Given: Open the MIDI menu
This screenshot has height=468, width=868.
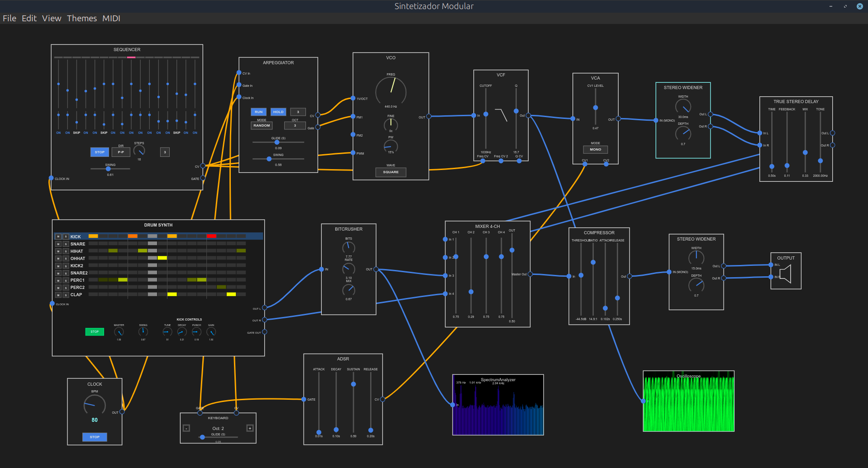Looking at the screenshot, I should click(x=111, y=18).
